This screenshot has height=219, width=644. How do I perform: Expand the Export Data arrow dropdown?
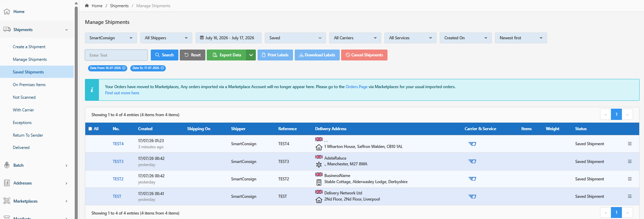pos(251,55)
